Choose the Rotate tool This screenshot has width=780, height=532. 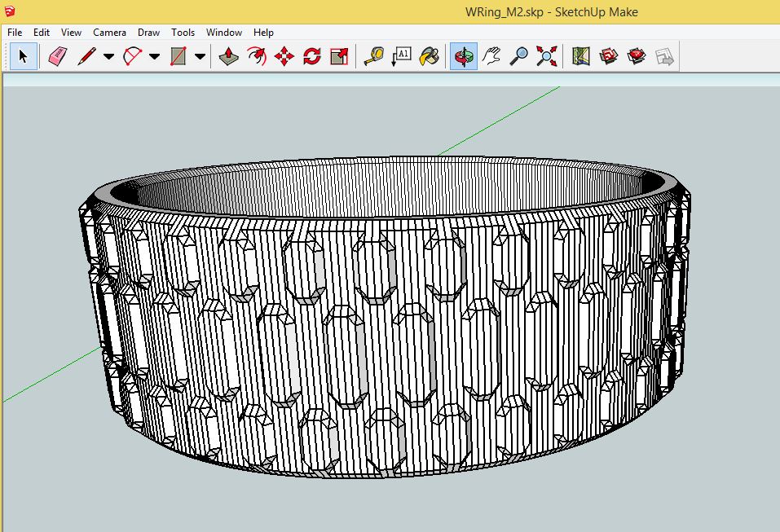(x=312, y=56)
